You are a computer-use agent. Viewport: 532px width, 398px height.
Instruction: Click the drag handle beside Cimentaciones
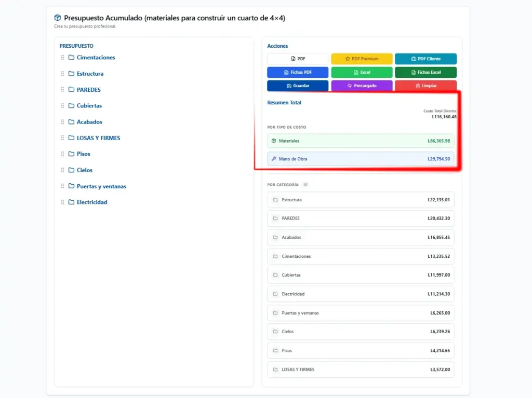tap(63, 58)
